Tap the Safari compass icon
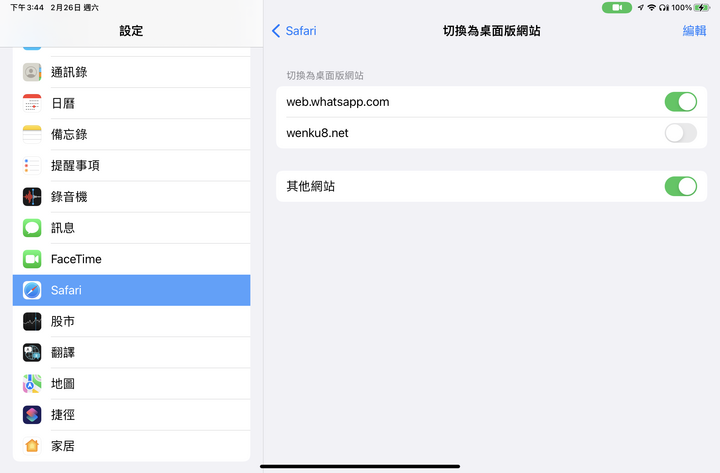The image size is (720, 473). pos(32,290)
